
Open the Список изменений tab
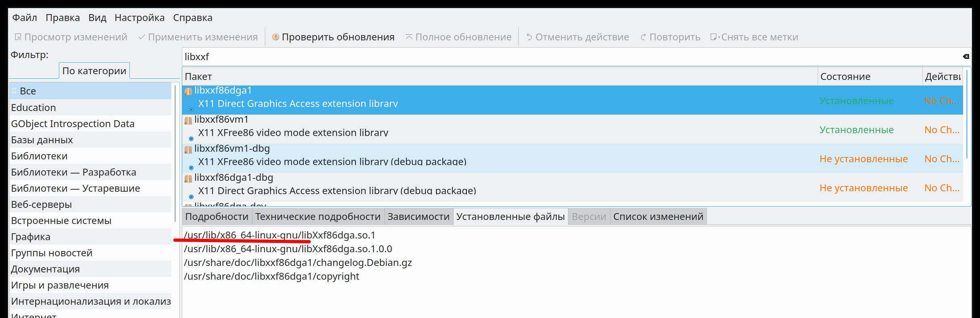click(x=658, y=217)
